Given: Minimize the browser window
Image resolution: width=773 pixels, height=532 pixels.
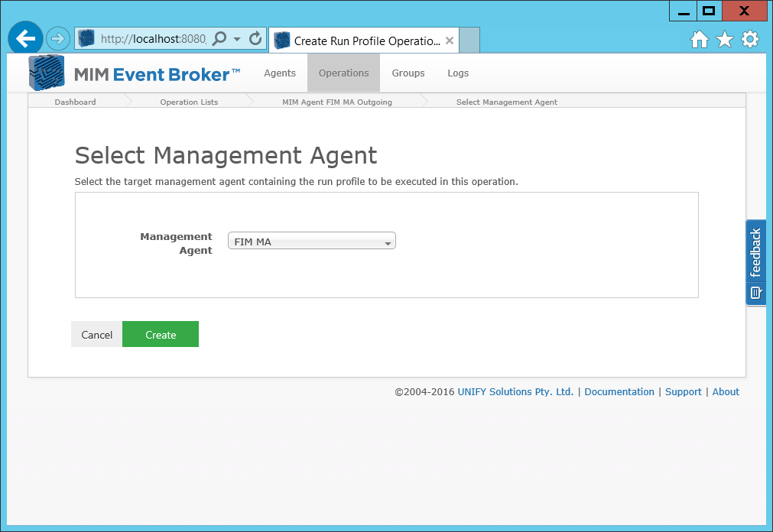Looking at the screenshot, I should [x=684, y=11].
